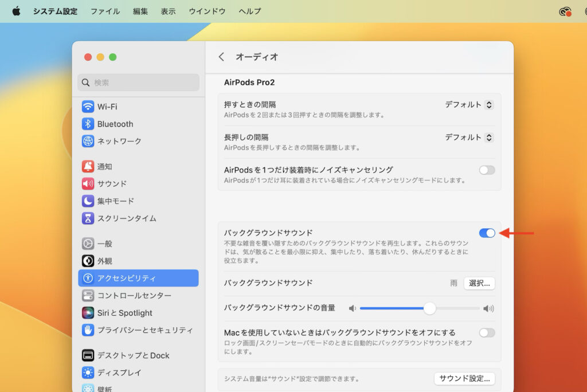Click 選択… to change the background sound
587x392 pixels.
pyautogui.click(x=479, y=283)
